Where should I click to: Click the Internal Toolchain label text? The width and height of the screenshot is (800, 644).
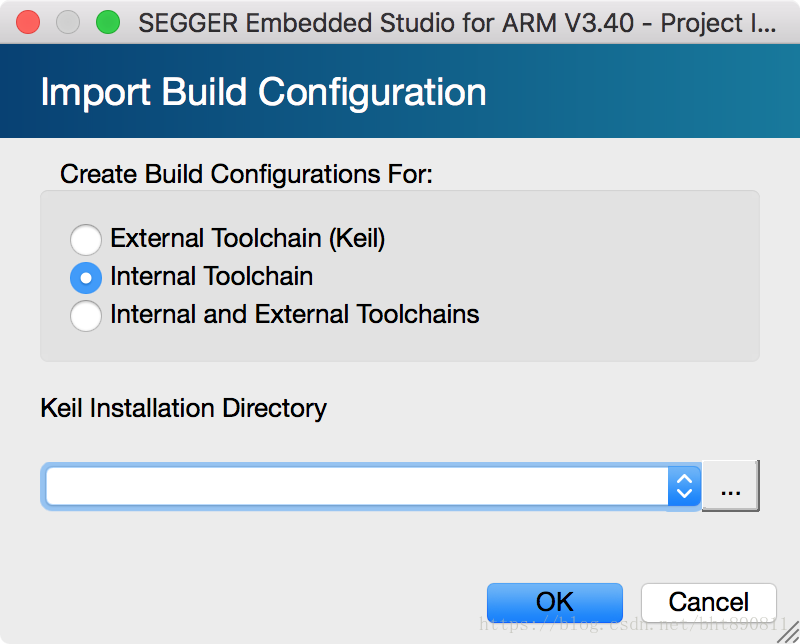(211, 276)
